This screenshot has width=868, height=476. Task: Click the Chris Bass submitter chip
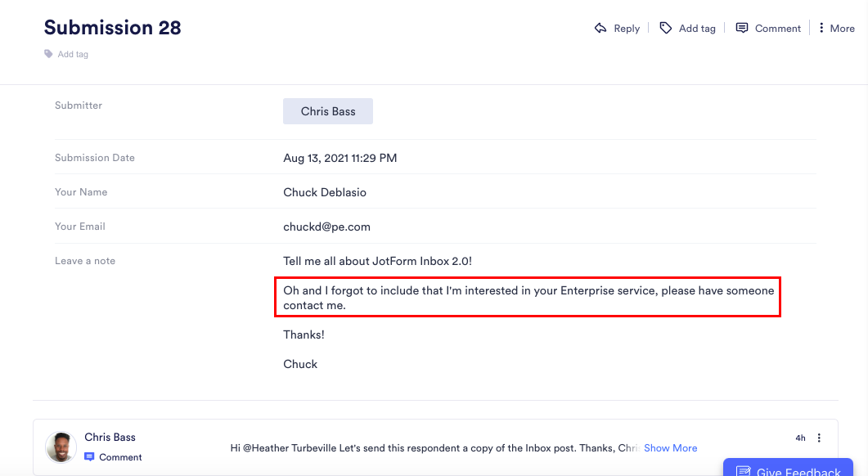pyautogui.click(x=328, y=111)
